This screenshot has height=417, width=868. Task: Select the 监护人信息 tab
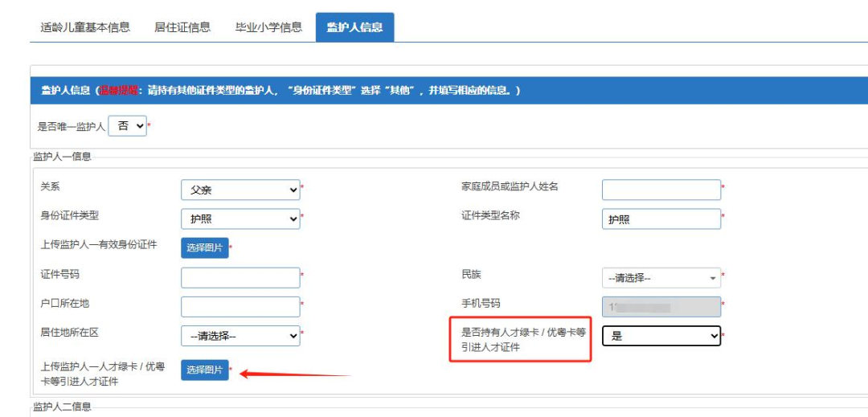coord(355,27)
